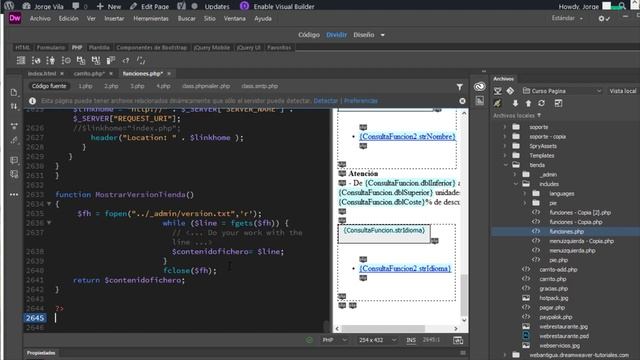Viewport: 640px width, 360px height.
Task: Open the window size 254 x 432 dropdown
Action: pos(377,340)
